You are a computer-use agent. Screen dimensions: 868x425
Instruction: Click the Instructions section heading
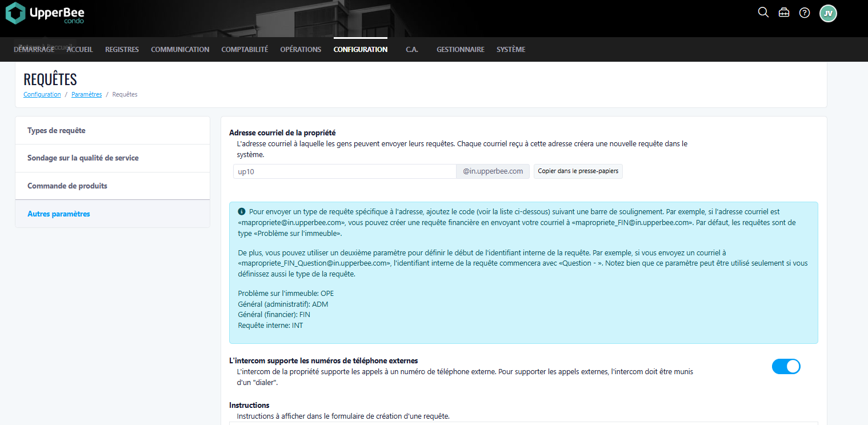[249, 406]
